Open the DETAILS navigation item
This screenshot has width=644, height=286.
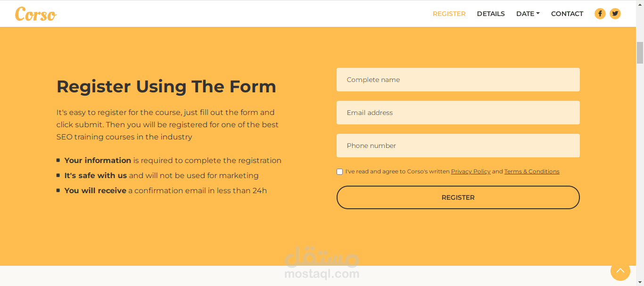(x=491, y=14)
